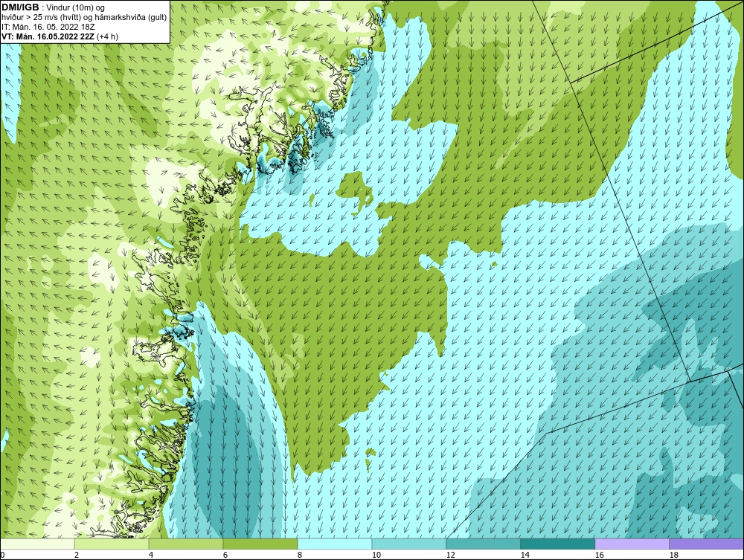This screenshot has width=744, height=560.
Task: Click the legend label 12
Action: (450, 555)
